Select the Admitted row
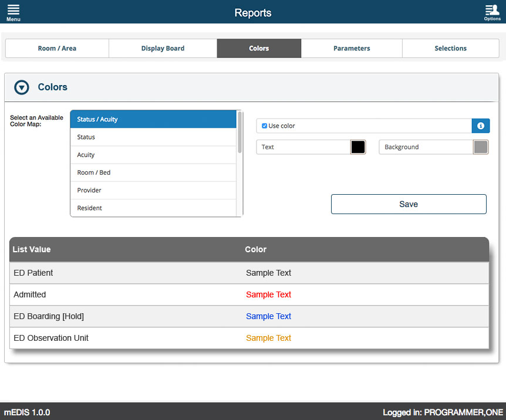506x420 pixels. pyautogui.click(x=249, y=294)
